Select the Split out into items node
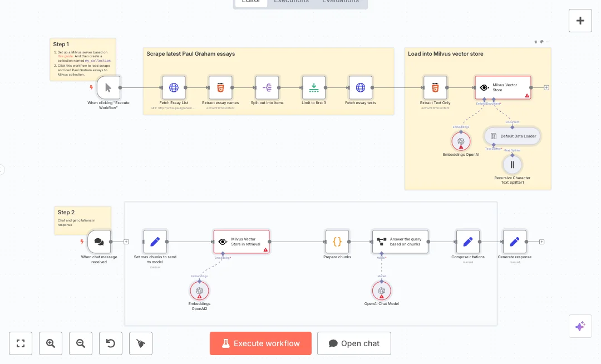Screen dimensions: 601x364 [x=267, y=87]
